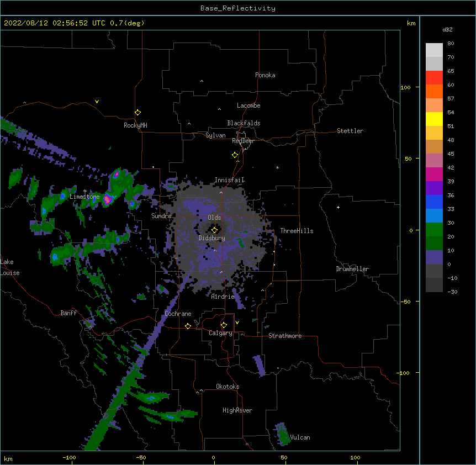Select the Sylvan label
This screenshot has height=465, width=476.
(215, 135)
